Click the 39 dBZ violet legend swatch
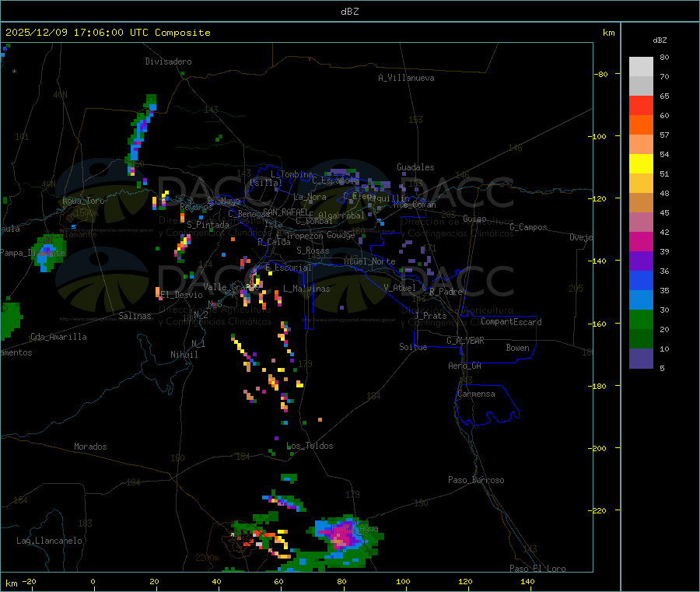Screen dimensions: 700x592 tap(641, 261)
